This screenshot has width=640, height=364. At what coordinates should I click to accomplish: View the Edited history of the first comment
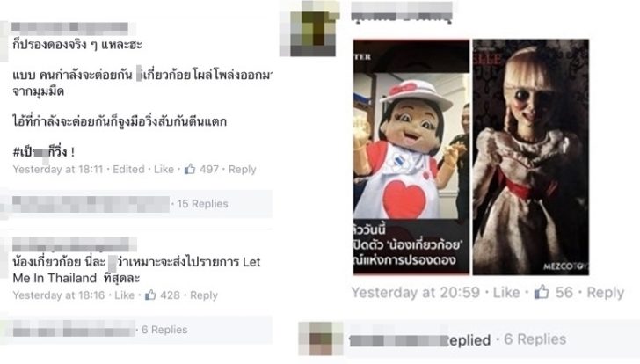[128, 169]
